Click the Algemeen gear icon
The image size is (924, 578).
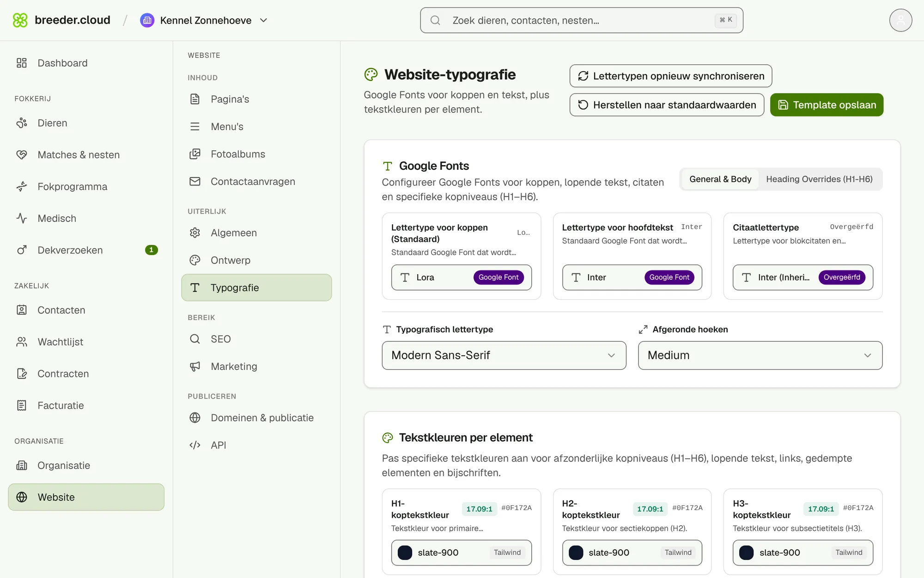point(195,233)
